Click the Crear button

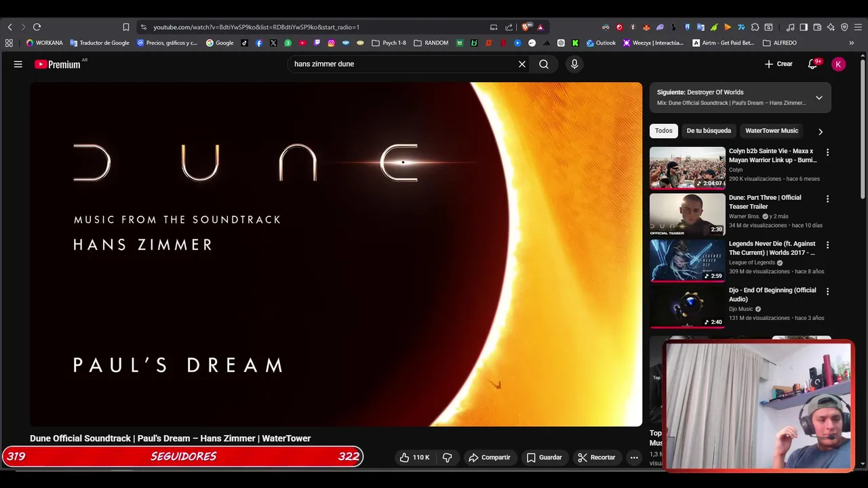[x=778, y=64]
